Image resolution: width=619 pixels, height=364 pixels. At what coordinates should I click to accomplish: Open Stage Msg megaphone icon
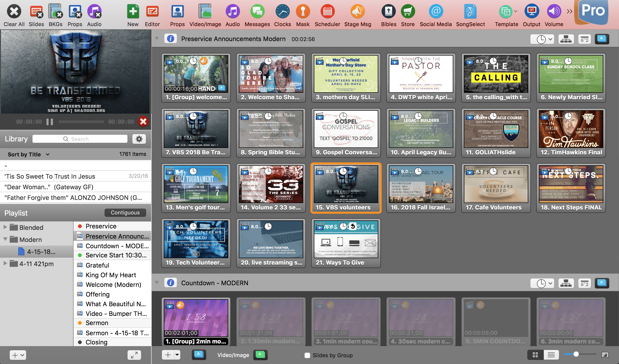tap(358, 12)
